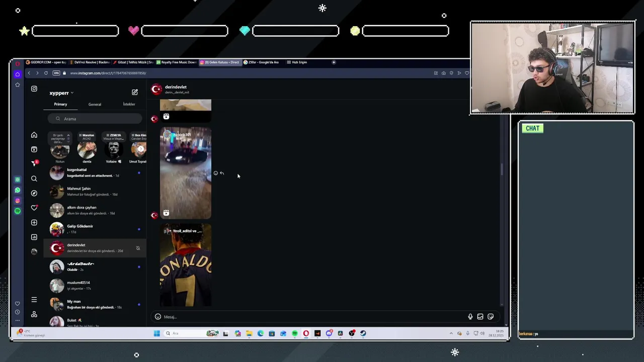Open Instagram direct messages icon with badge
644x362 pixels.
[34, 163]
